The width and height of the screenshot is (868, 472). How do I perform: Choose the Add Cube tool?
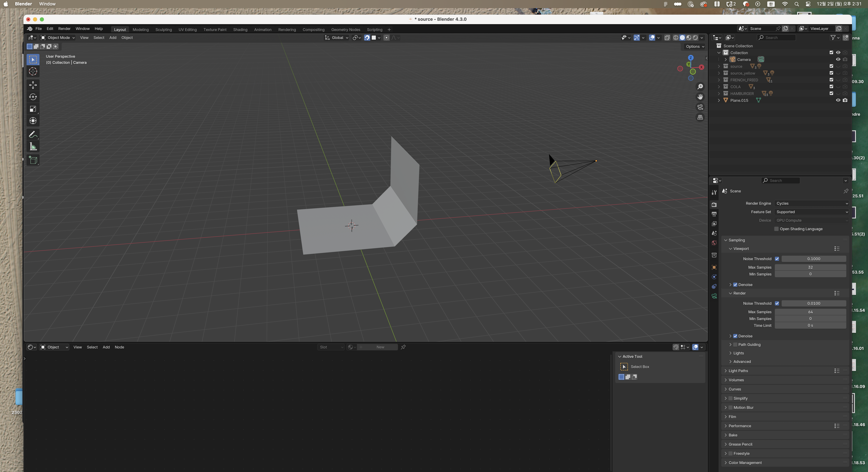pos(33,160)
